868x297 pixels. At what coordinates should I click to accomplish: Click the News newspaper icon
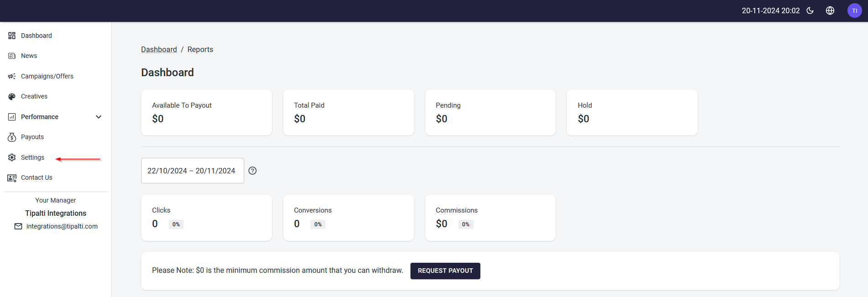(x=12, y=56)
